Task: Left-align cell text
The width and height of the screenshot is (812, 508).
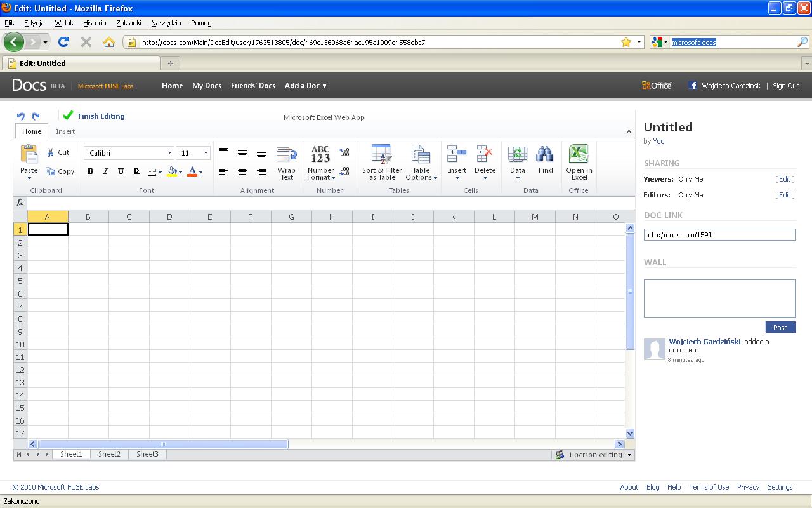Action: (223, 171)
